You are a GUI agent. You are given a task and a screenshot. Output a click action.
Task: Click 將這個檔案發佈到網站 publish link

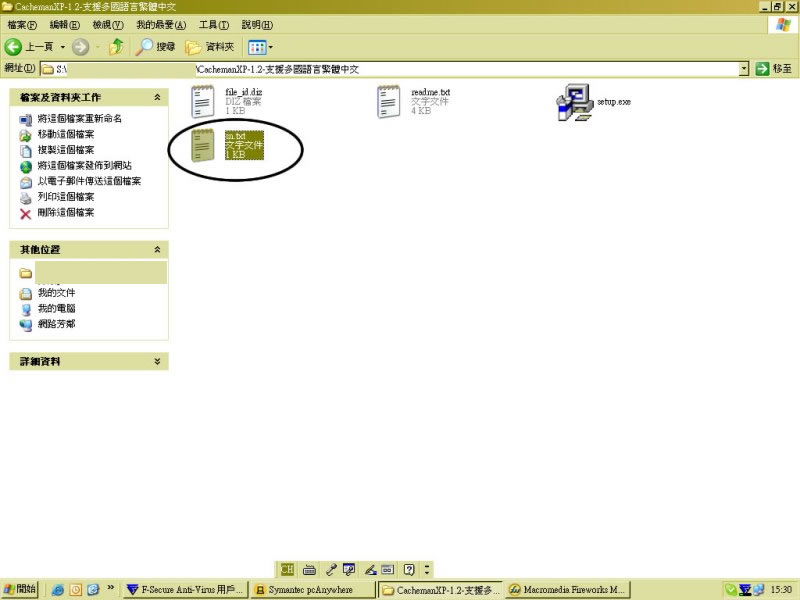point(85,165)
